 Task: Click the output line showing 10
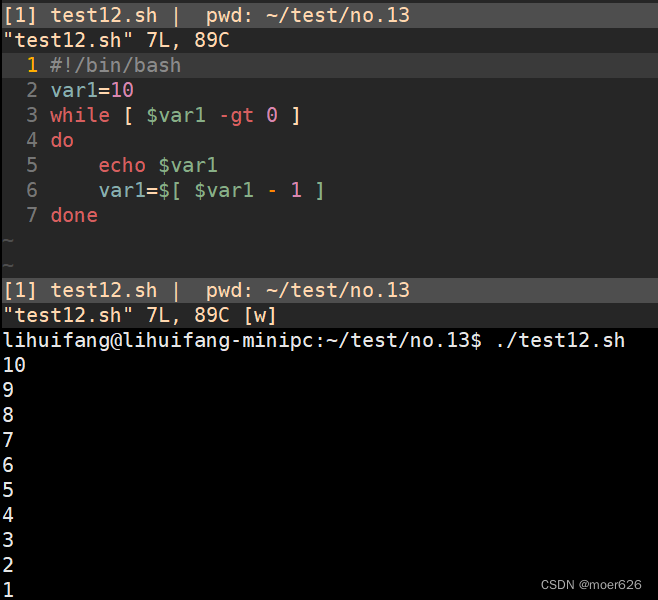(x=14, y=365)
